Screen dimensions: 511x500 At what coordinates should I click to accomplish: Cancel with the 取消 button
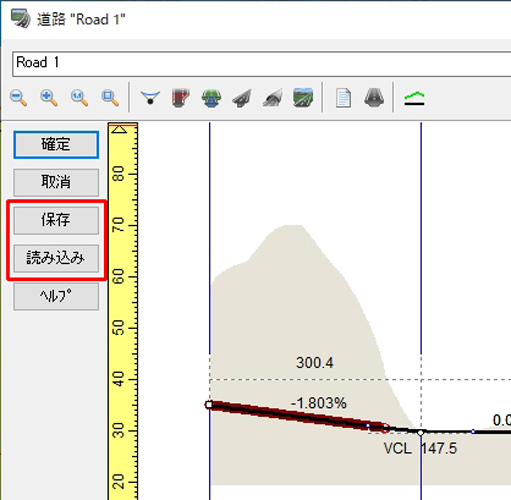56,182
